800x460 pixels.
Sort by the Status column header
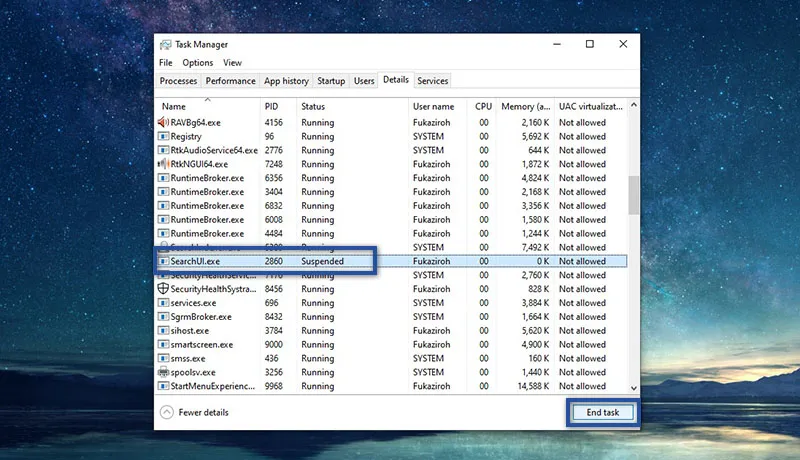tap(352, 106)
